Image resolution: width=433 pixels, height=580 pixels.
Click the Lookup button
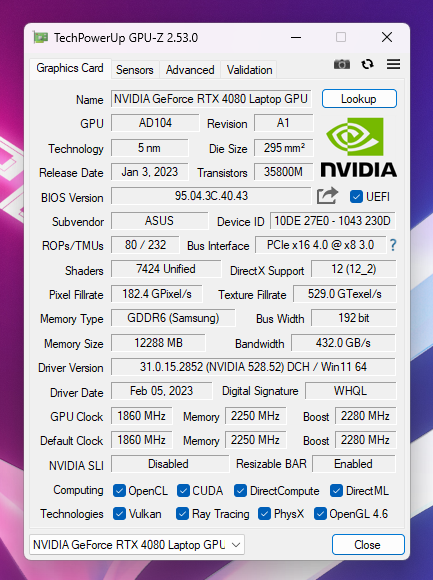(359, 99)
